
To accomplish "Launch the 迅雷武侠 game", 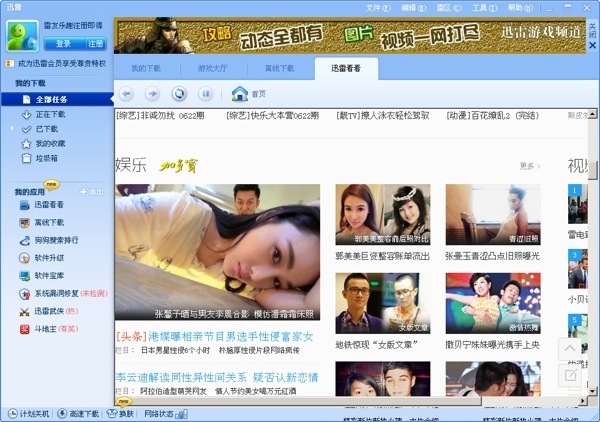I will tap(49, 311).
